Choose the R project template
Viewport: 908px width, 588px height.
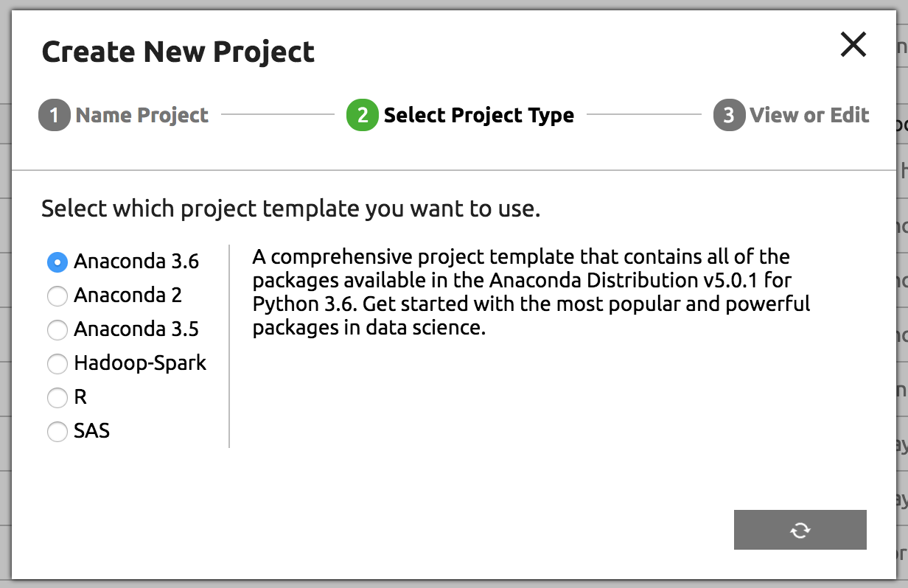tap(57, 398)
